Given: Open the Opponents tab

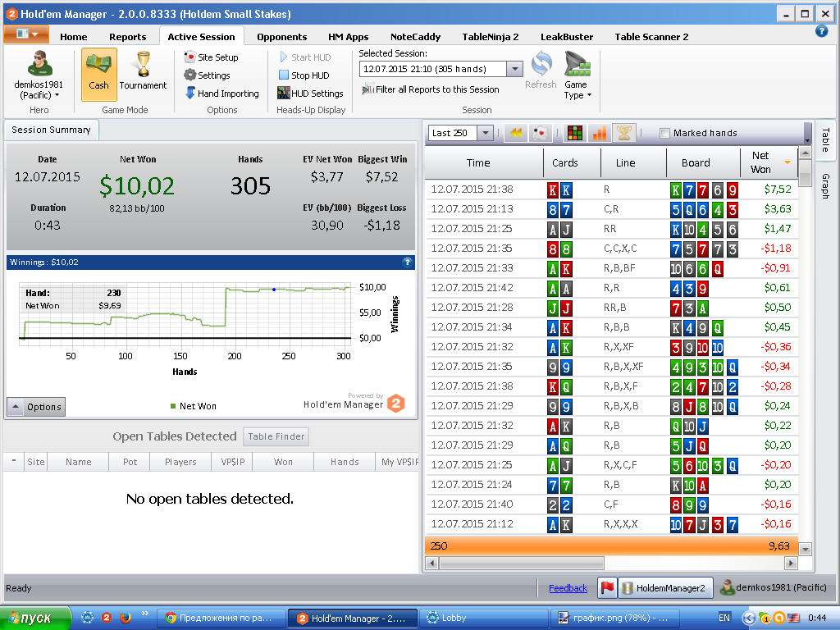Looking at the screenshot, I should point(282,36).
